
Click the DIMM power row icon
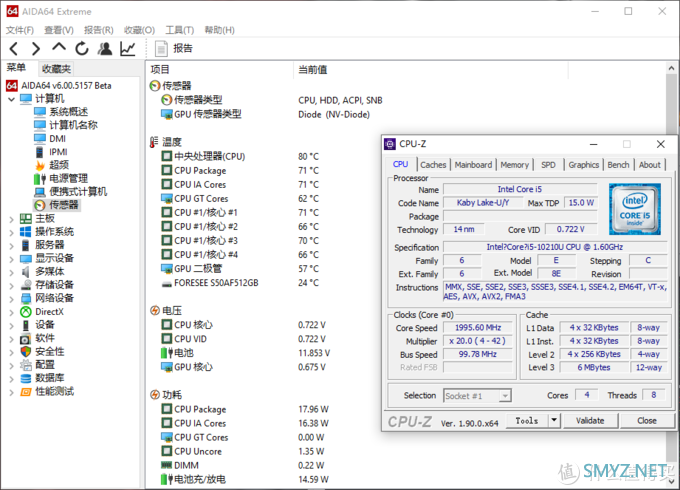[167, 465]
